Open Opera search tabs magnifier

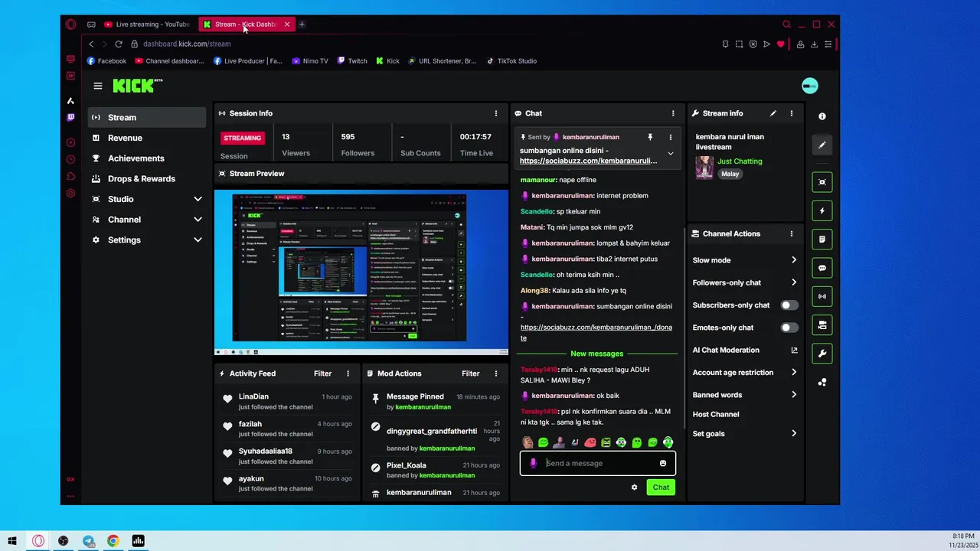tap(786, 24)
